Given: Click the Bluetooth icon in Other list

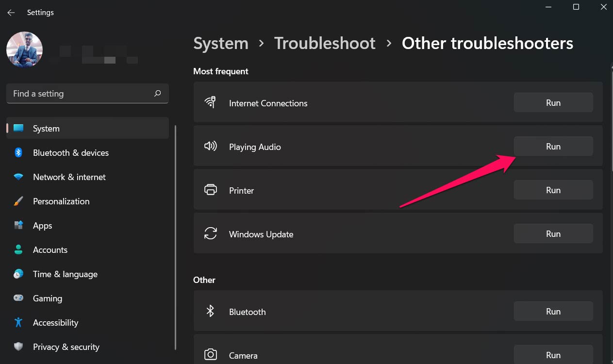Looking at the screenshot, I should click(210, 311).
